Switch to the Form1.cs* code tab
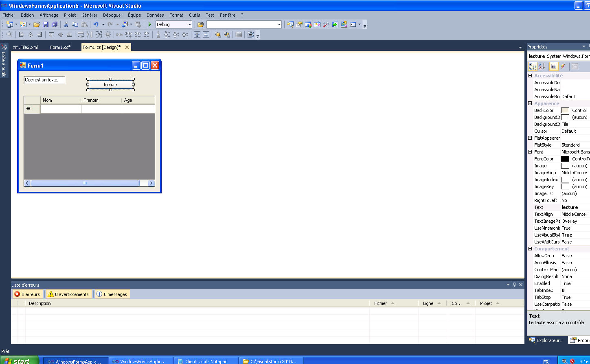 coord(60,47)
